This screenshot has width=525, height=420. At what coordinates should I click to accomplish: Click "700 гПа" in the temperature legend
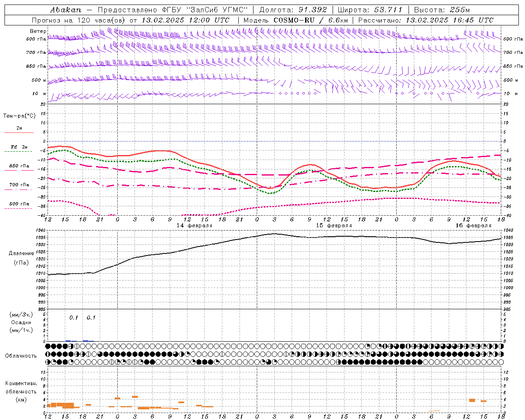(19, 185)
